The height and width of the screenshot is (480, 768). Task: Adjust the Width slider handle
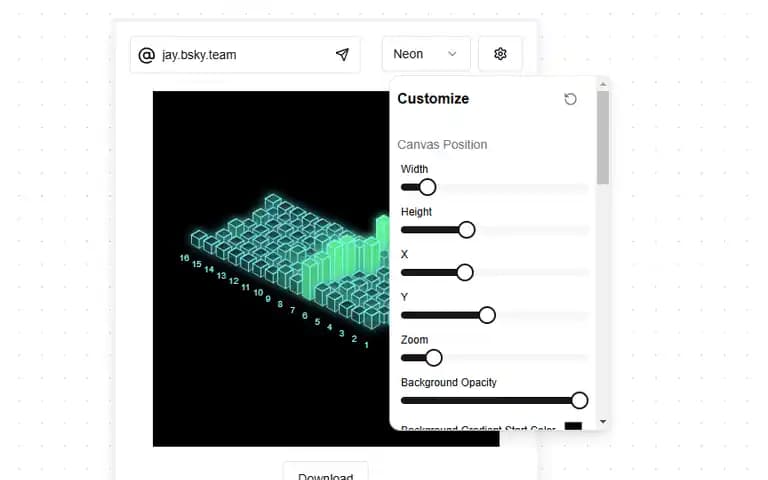click(427, 187)
